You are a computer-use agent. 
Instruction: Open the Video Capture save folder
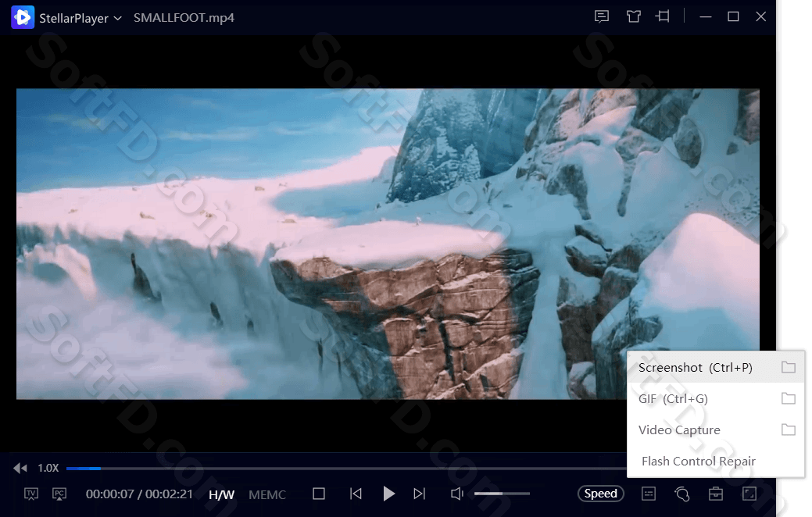click(x=789, y=430)
